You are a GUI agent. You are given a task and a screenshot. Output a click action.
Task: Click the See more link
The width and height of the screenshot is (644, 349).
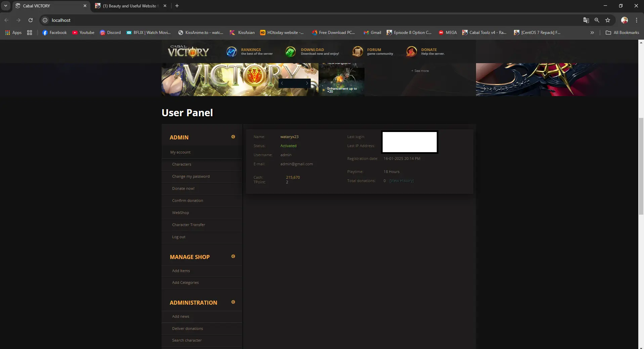pyautogui.click(x=420, y=71)
